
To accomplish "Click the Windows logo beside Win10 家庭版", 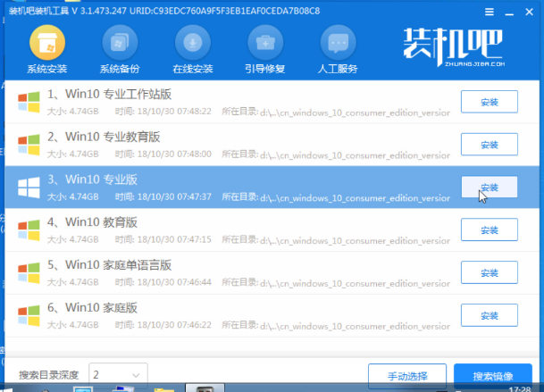I will 29,313.
